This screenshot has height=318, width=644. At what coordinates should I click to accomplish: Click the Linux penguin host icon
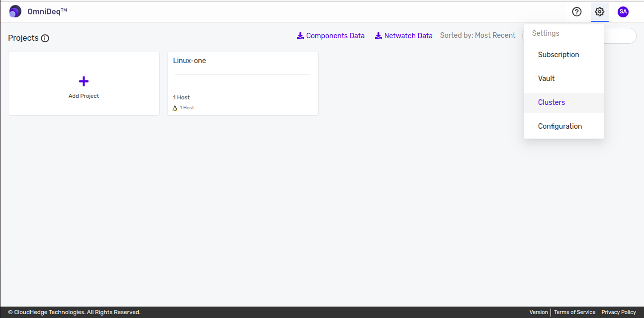point(175,108)
